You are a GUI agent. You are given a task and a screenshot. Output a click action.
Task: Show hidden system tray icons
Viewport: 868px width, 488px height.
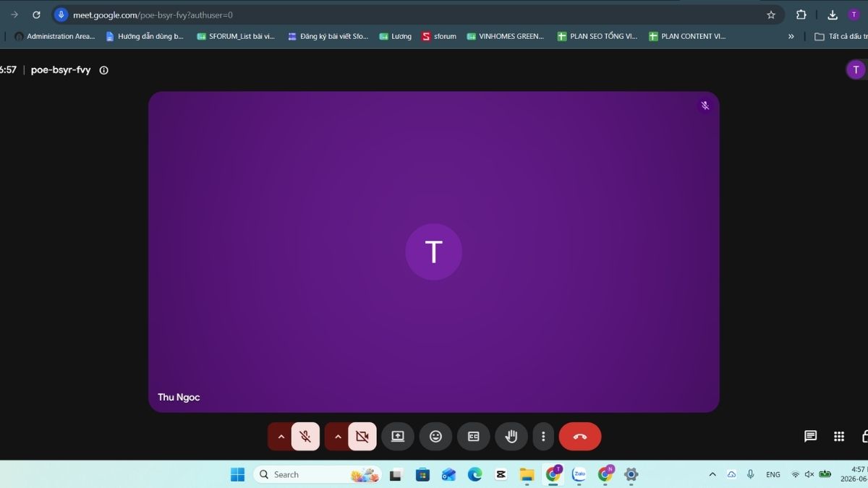point(712,474)
